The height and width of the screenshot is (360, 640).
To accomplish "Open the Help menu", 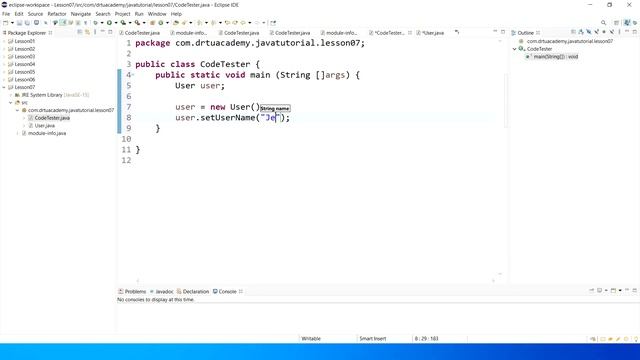I will pyautogui.click(x=176, y=14).
